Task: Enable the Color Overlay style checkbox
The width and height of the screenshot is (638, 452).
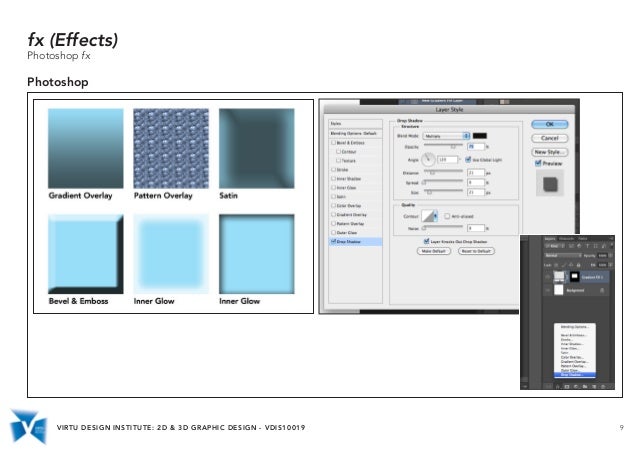Action: point(333,205)
